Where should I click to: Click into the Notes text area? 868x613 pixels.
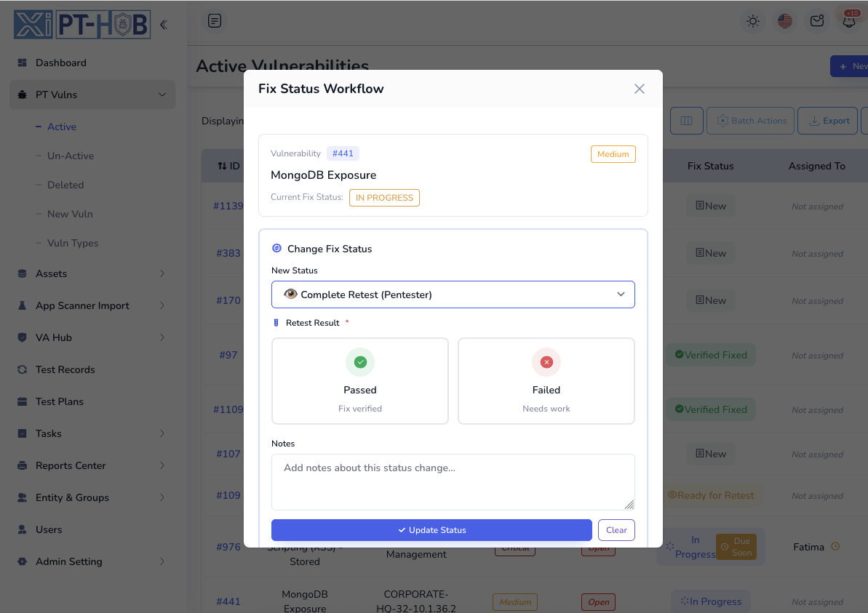pos(453,482)
